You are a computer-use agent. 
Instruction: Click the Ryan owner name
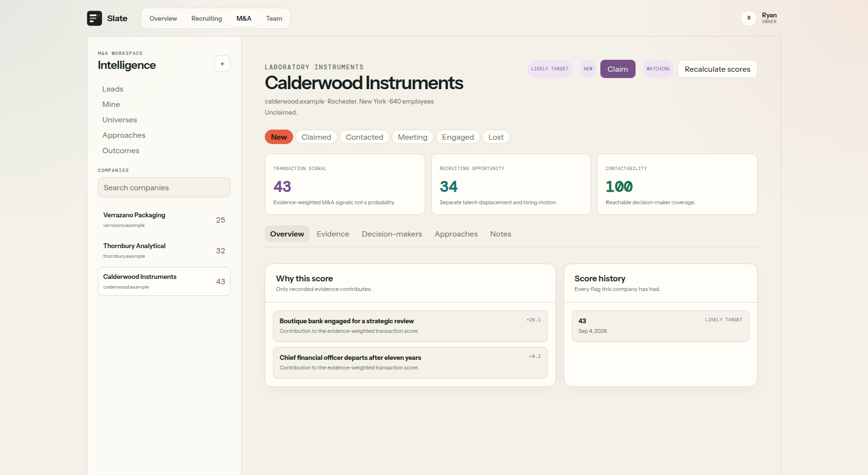pyautogui.click(x=769, y=15)
